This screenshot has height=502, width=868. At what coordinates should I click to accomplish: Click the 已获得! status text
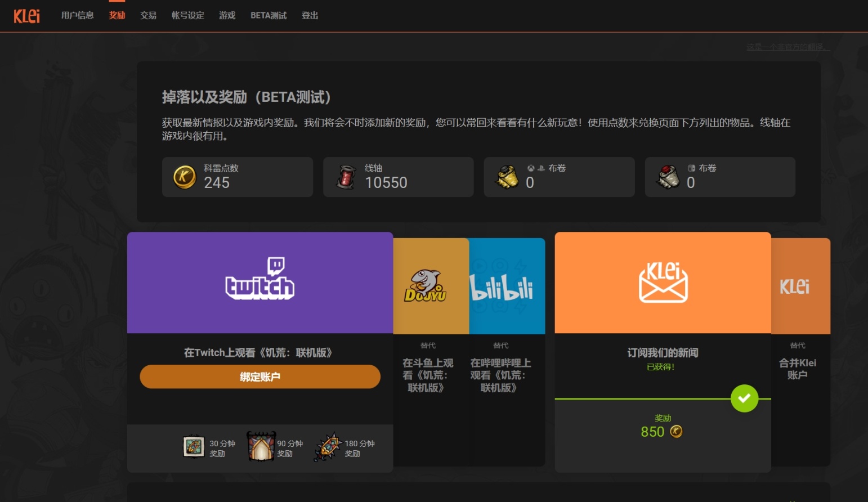tap(661, 367)
